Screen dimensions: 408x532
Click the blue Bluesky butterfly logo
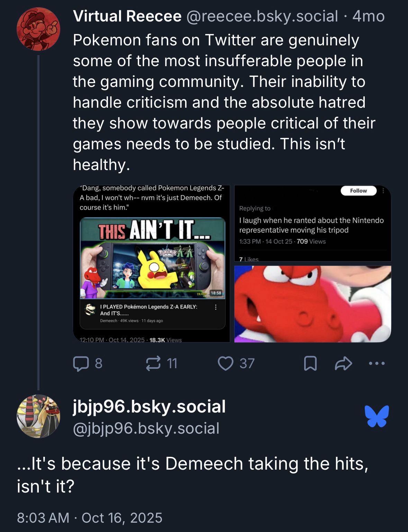(377, 416)
